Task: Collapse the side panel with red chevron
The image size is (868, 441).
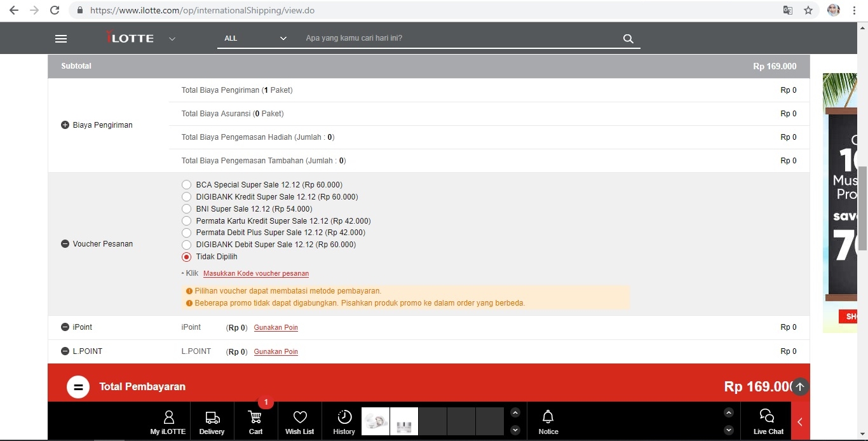Action: click(800, 421)
